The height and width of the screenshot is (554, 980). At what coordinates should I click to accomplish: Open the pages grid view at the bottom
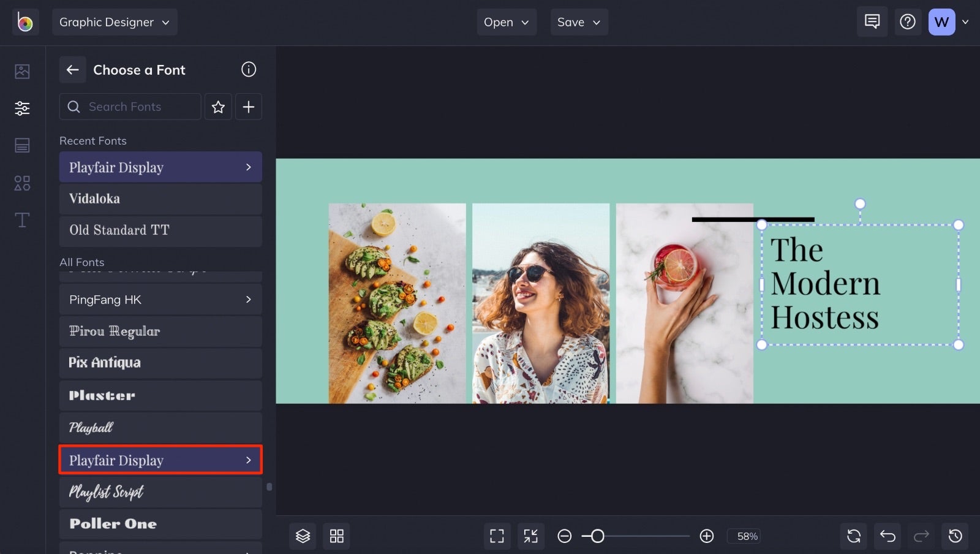[x=336, y=536]
